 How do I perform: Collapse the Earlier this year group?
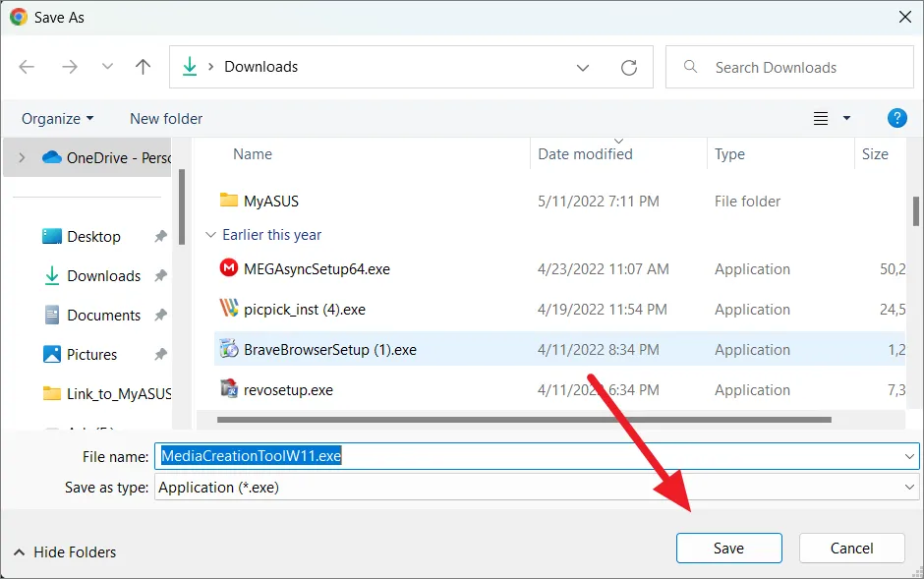point(210,235)
